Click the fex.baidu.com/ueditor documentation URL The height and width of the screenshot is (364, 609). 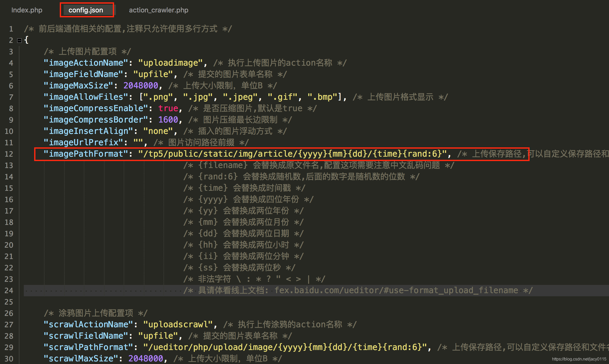pyautogui.click(x=396, y=290)
